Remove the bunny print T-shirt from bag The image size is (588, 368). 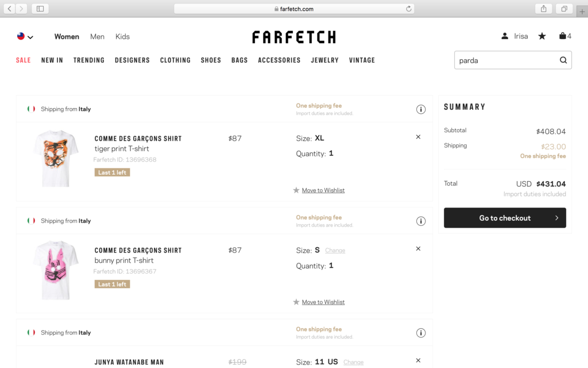tap(418, 248)
